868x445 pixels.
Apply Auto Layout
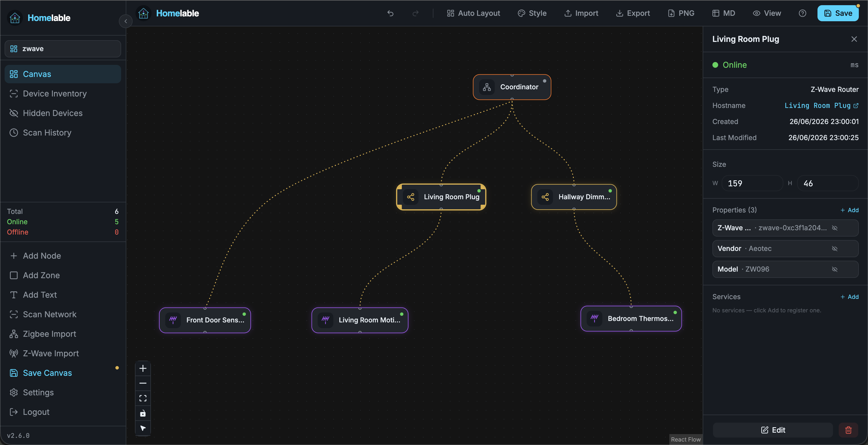tap(473, 13)
